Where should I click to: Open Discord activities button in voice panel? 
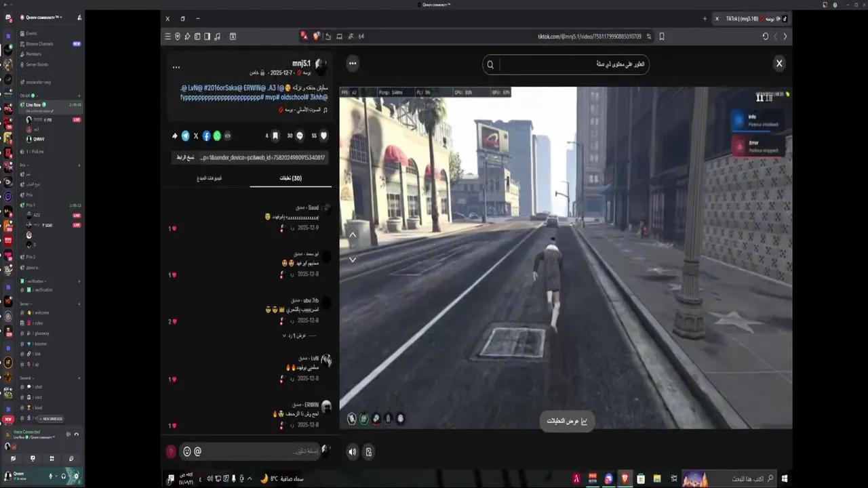pyautogui.click(x=52, y=459)
